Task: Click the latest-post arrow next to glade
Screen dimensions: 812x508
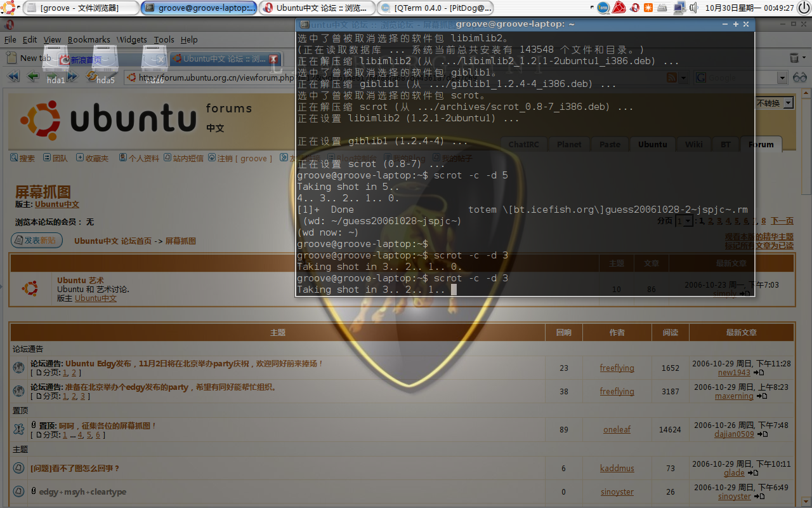Action: [752, 473]
